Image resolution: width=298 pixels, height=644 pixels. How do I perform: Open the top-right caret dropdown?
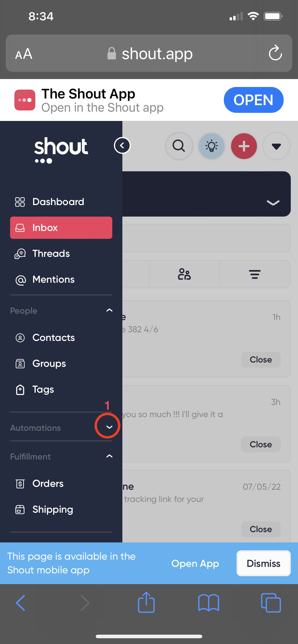point(276,146)
